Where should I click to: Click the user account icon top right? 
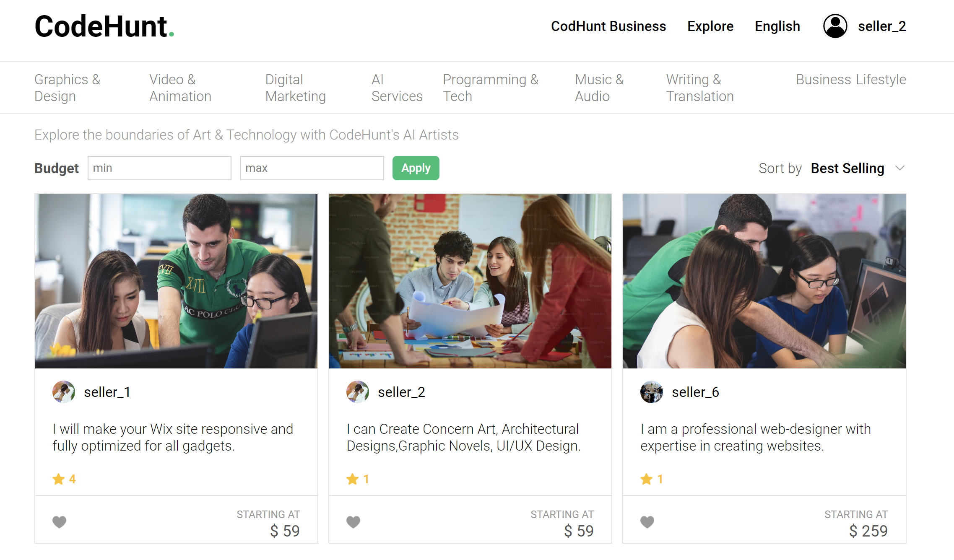(835, 26)
